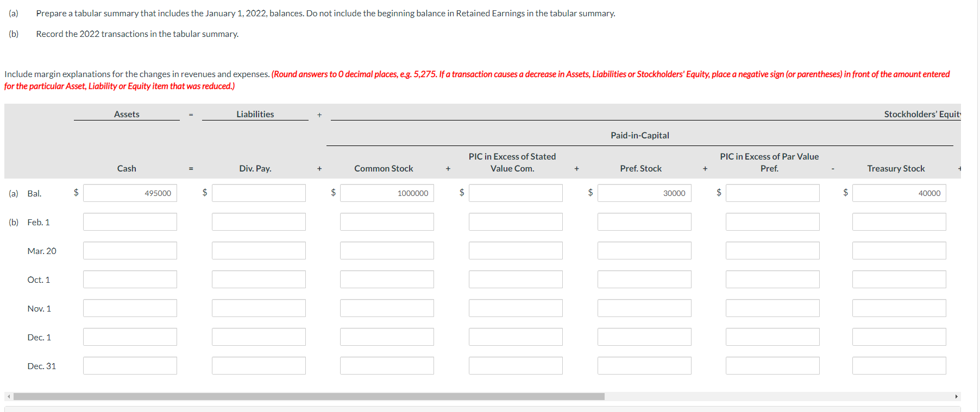Click the "Mar. 20" row label
Image resolution: width=980 pixels, height=412 pixels.
42,251
